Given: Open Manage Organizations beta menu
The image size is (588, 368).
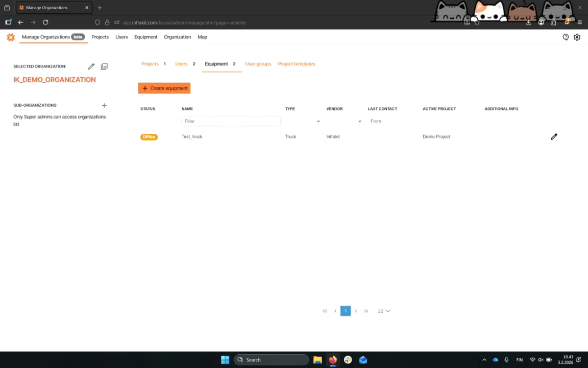Looking at the screenshot, I should [x=53, y=37].
